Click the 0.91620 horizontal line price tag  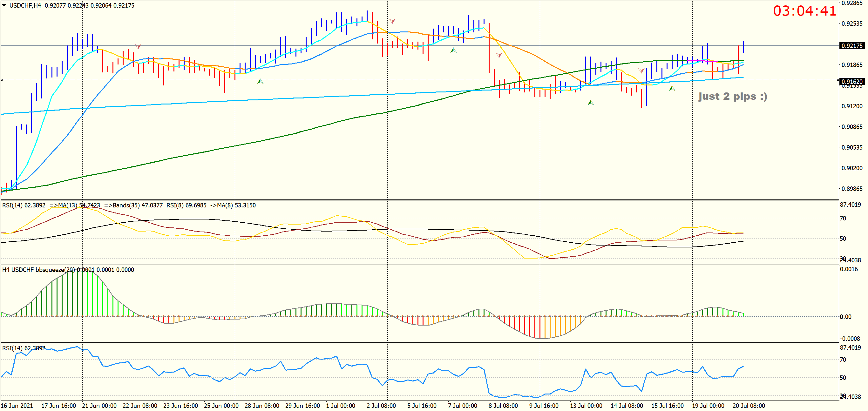click(x=851, y=82)
